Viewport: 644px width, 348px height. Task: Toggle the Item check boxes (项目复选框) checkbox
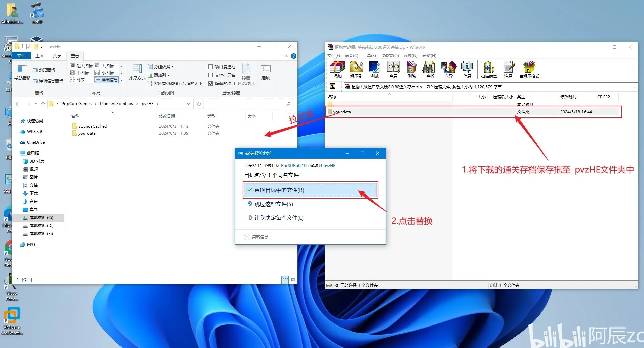tap(211, 67)
